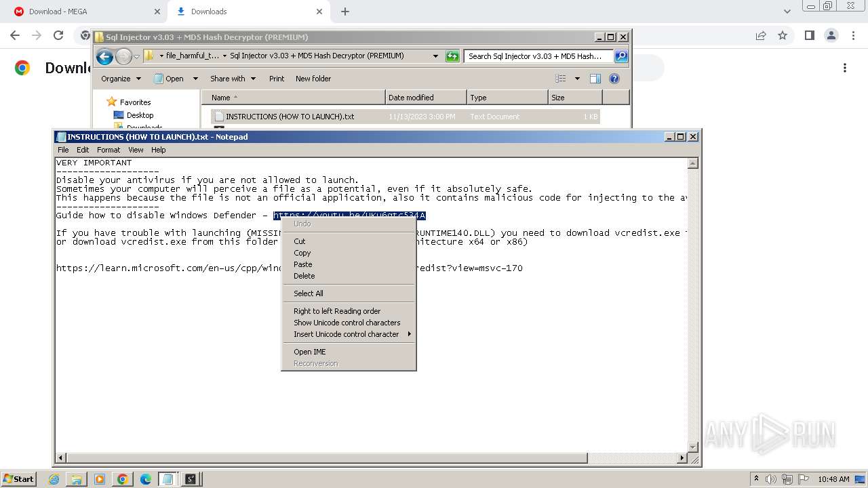
Task: Sort by the Type column header
Action: click(x=507, y=98)
